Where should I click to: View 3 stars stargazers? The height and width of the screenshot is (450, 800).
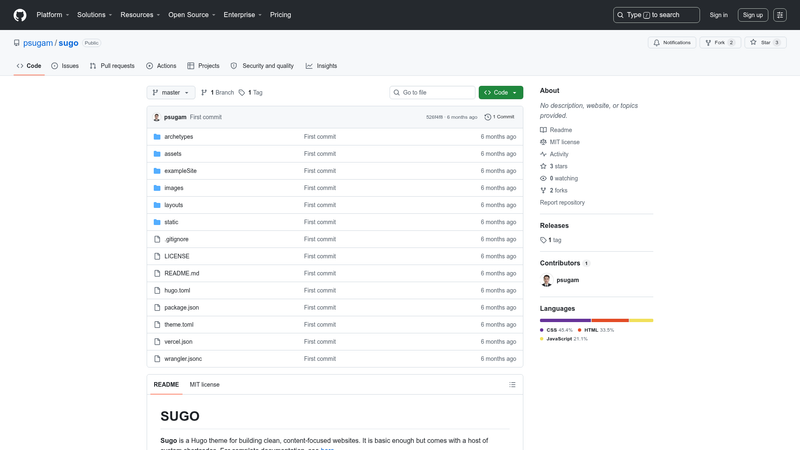pos(554,166)
